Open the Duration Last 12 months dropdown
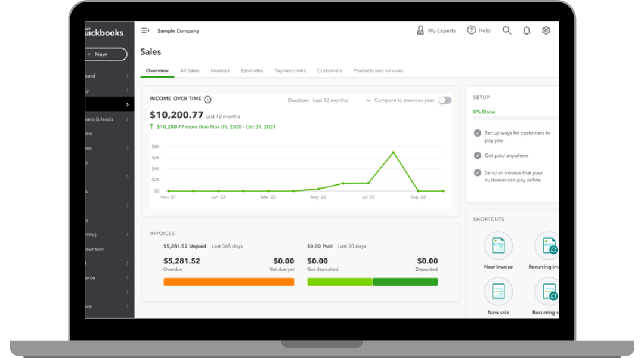 (x=340, y=101)
